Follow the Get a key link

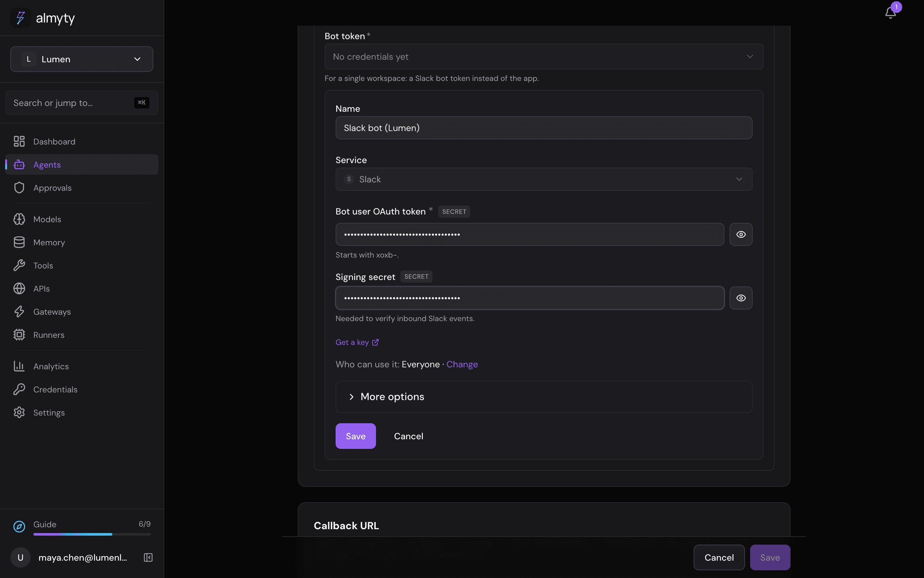[x=357, y=342]
